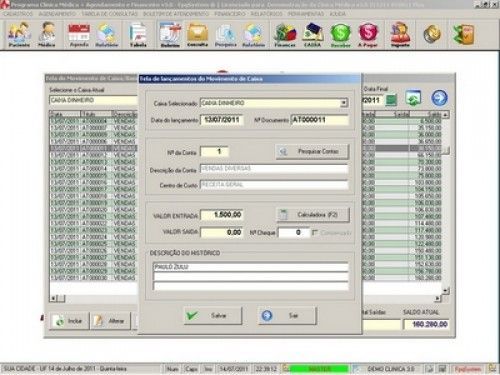
Task: Click the grid's vertical scroll down arrow
Action: click(x=446, y=291)
